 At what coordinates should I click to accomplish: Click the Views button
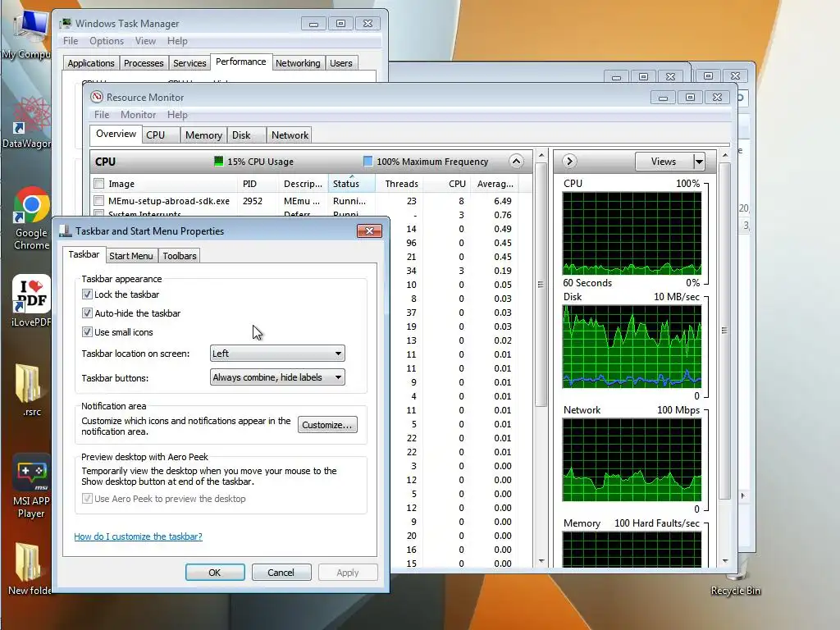664,162
